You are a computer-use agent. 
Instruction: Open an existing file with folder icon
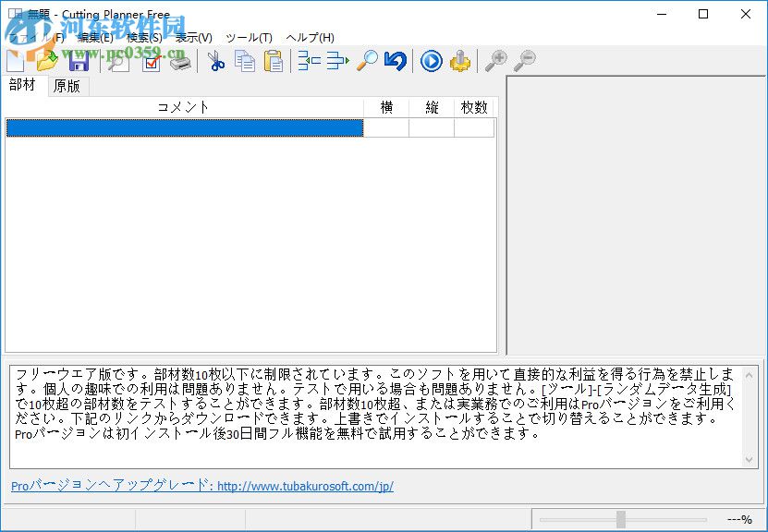pos(48,61)
